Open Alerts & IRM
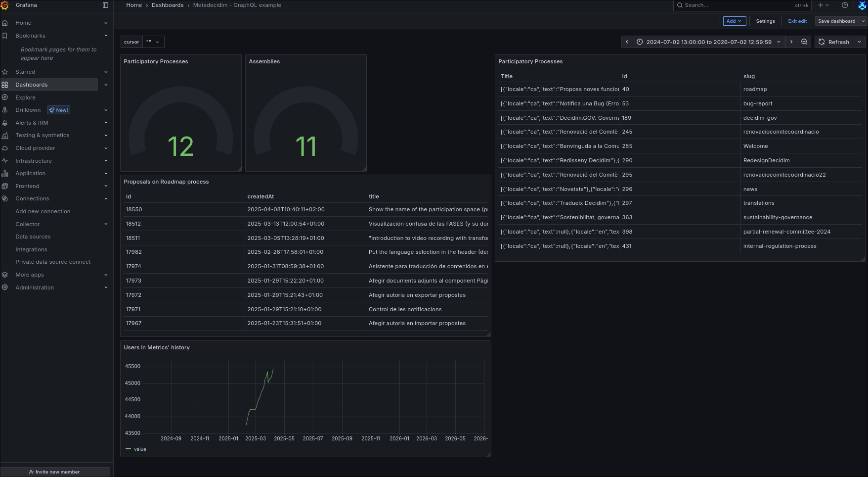 coord(31,123)
